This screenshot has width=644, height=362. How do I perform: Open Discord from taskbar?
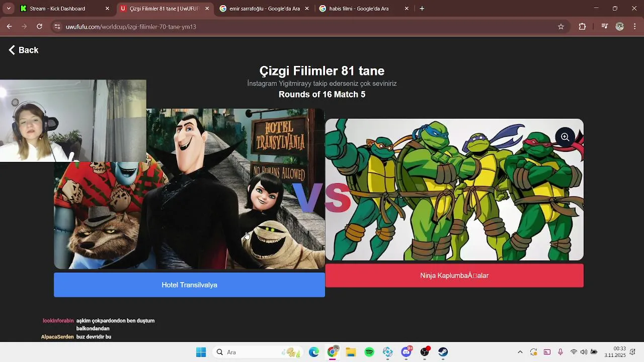coord(406,352)
